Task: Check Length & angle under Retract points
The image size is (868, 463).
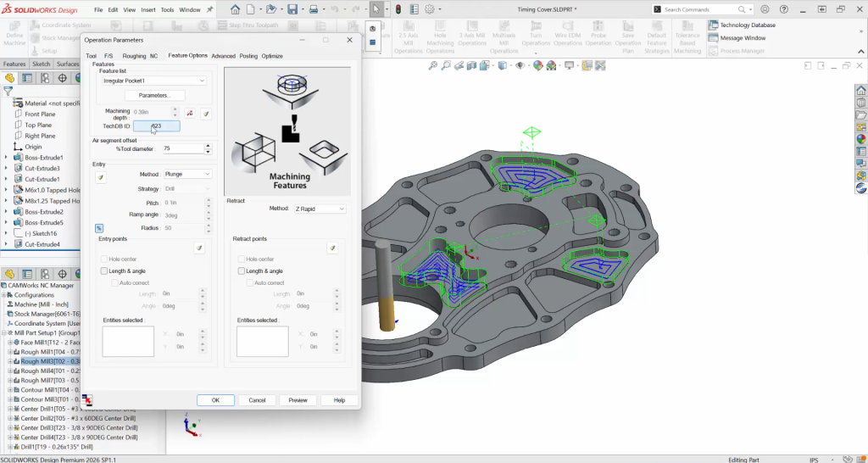Action: tap(242, 271)
